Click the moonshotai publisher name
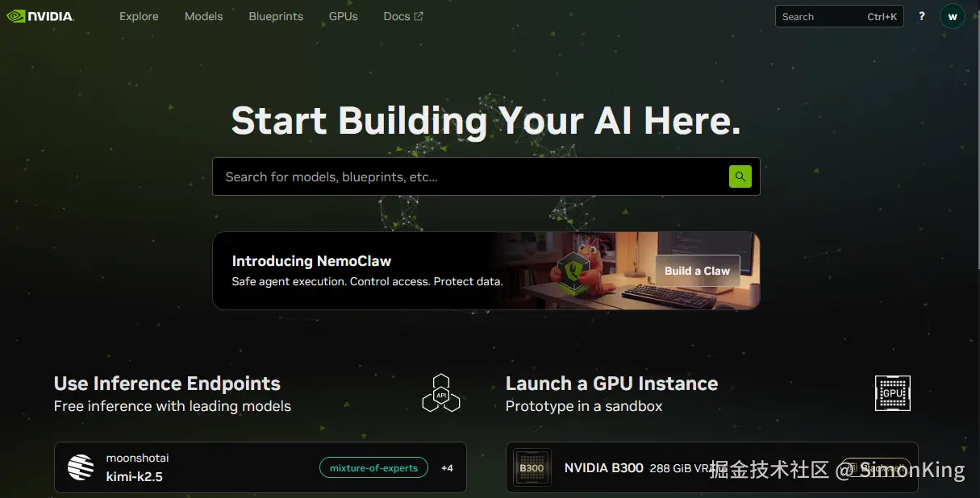980x498 pixels. pos(137,458)
